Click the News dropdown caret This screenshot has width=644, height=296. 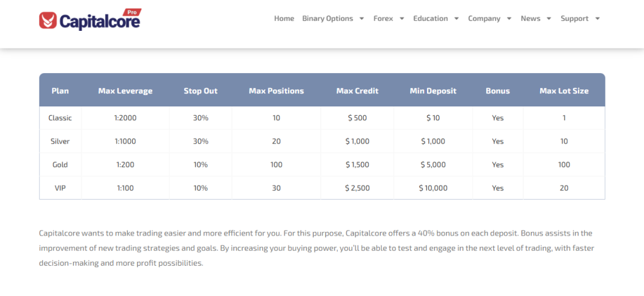point(549,19)
